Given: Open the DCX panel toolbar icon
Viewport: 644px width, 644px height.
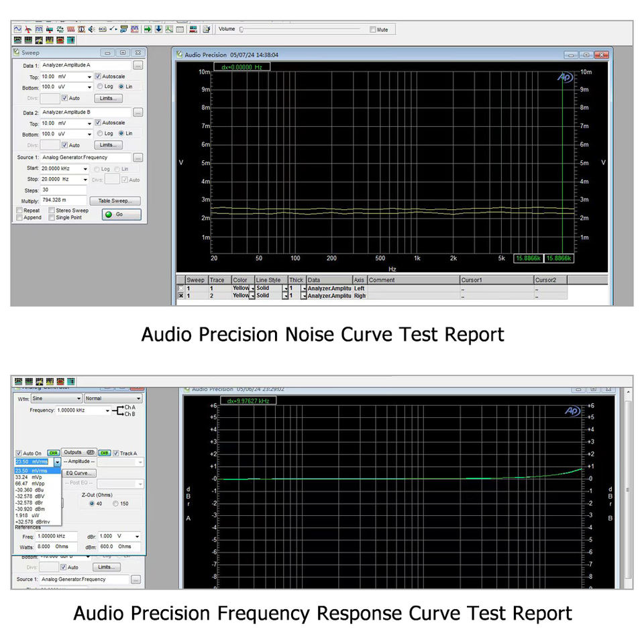Looking at the screenshot, I should [102, 29].
